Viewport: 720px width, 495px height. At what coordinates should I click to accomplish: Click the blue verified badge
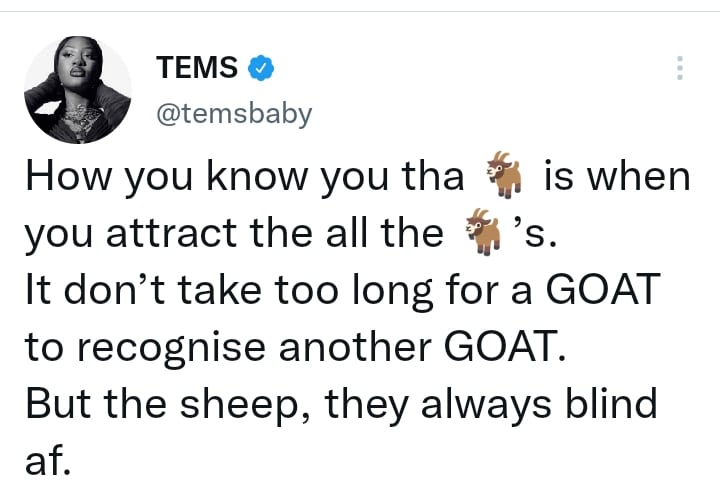pos(262,68)
